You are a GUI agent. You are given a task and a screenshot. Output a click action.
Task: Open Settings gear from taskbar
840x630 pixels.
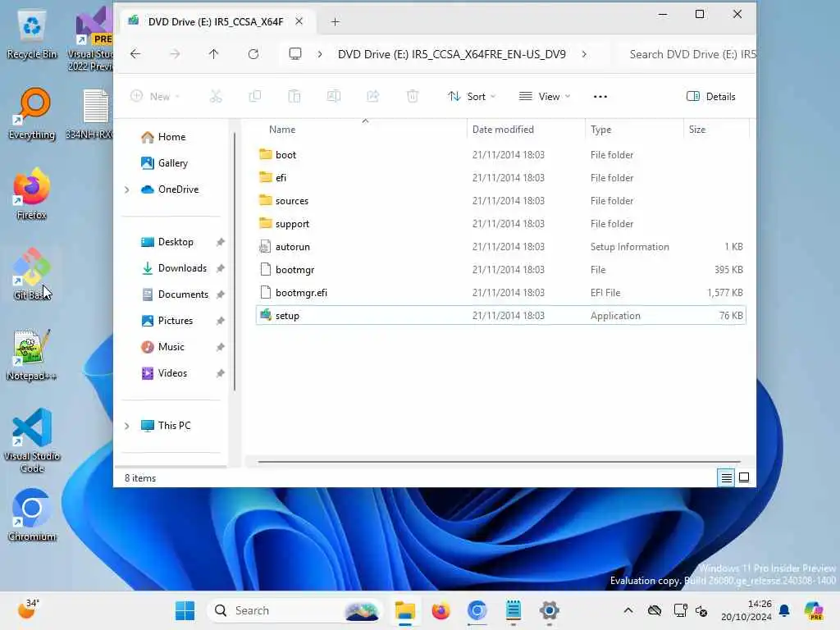click(x=549, y=610)
